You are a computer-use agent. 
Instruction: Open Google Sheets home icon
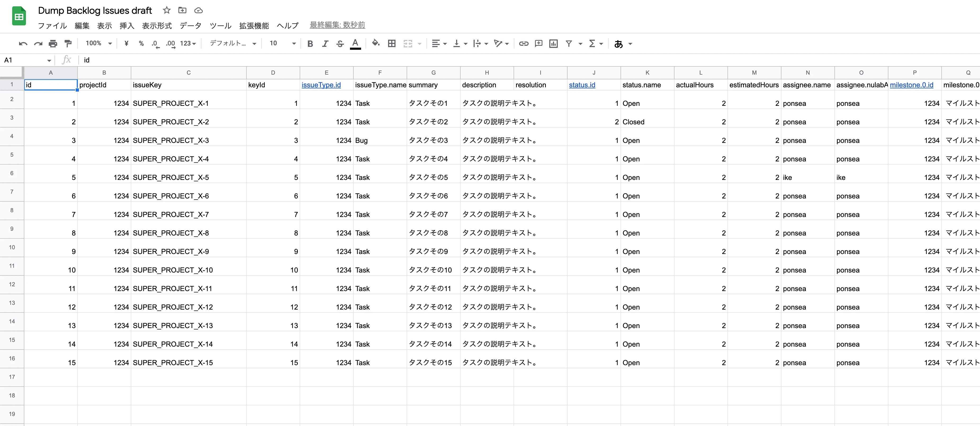(x=19, y=16)
